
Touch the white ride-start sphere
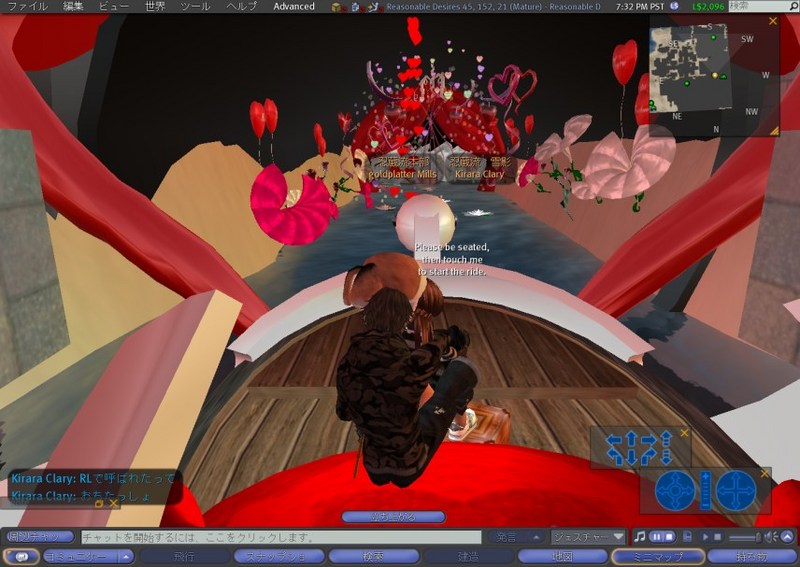pos(425,222)
